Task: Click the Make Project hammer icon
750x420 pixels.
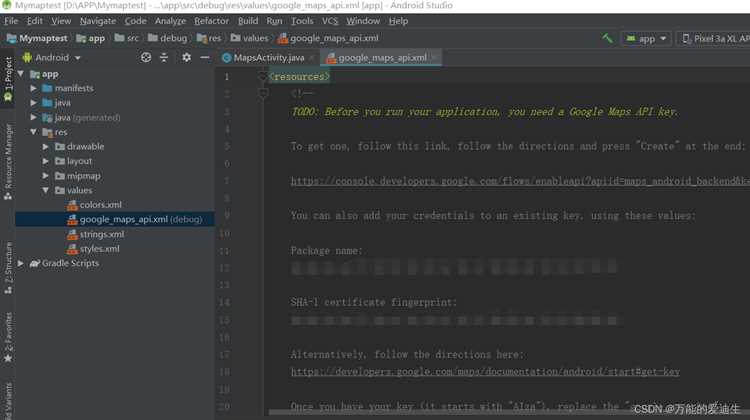Action: tap(607, 38)
